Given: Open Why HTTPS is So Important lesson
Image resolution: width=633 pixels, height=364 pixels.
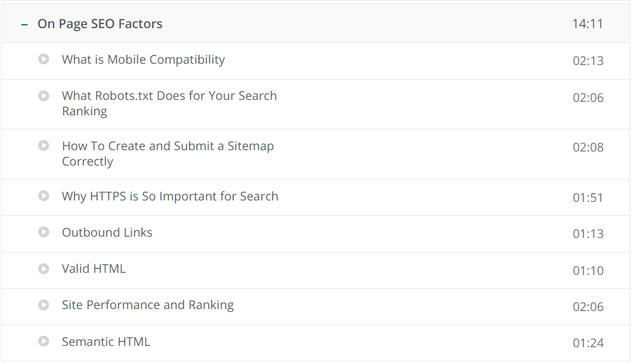Looking at the screenshot, I should [x=170, y=196].
